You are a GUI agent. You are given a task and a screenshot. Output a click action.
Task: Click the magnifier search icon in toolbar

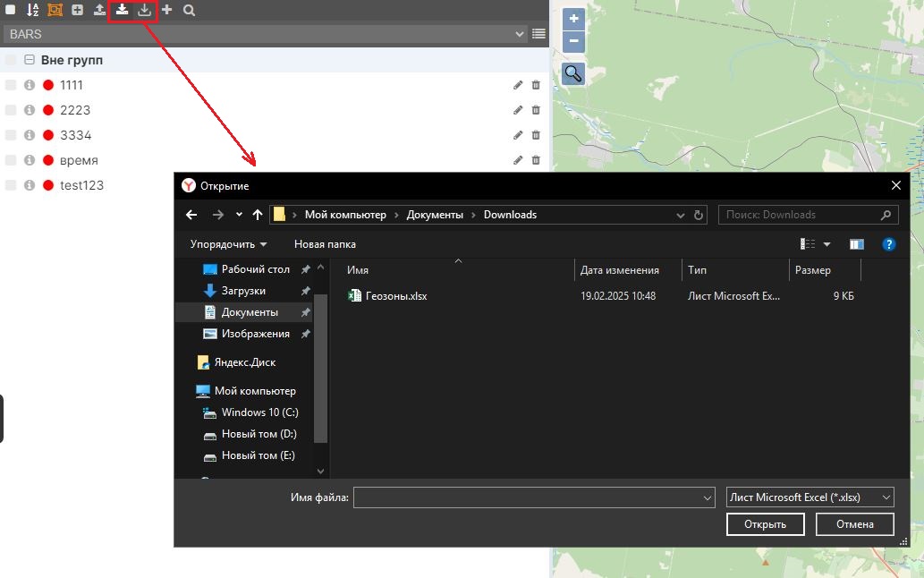(189, 11)
